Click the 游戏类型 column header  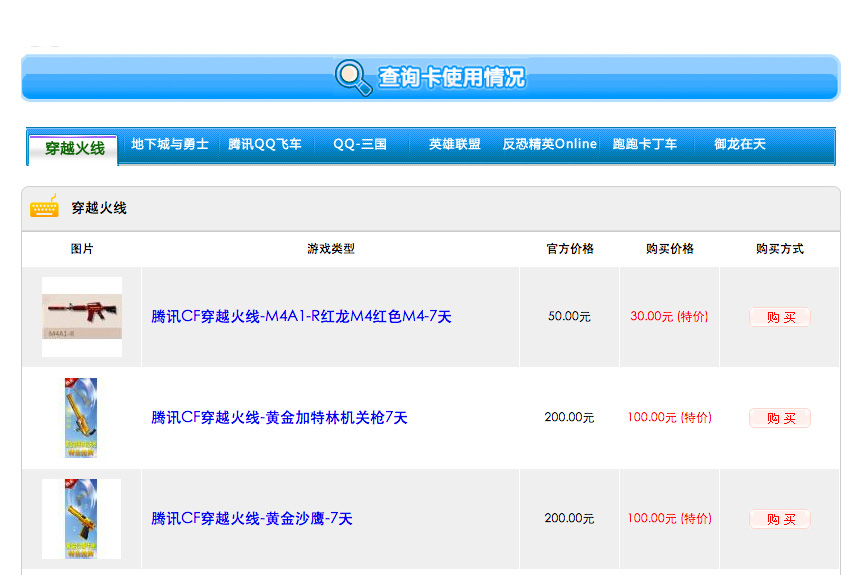(x=331, y=249)
